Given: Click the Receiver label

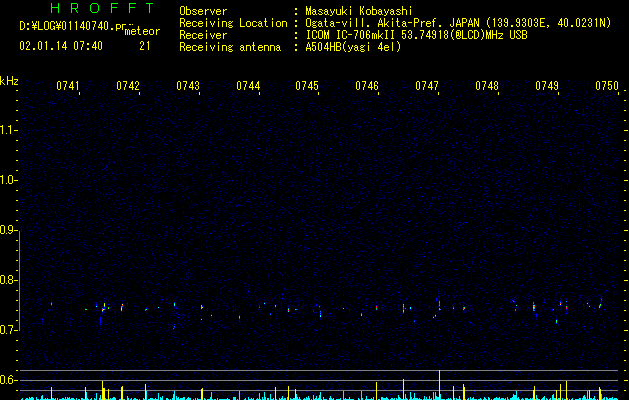Looking at the screenshot, I should click(x=203, y=35).
